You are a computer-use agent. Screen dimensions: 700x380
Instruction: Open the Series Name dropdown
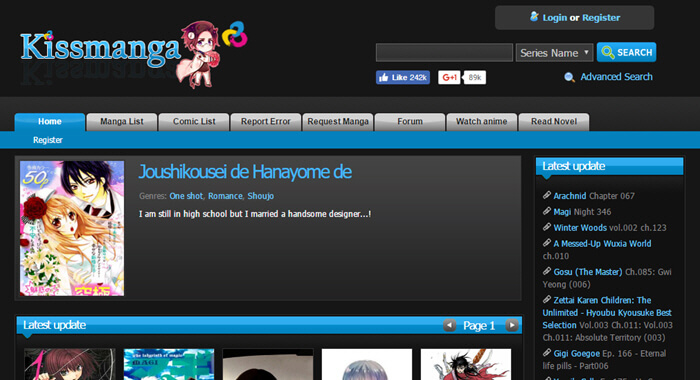coord(554,53)
